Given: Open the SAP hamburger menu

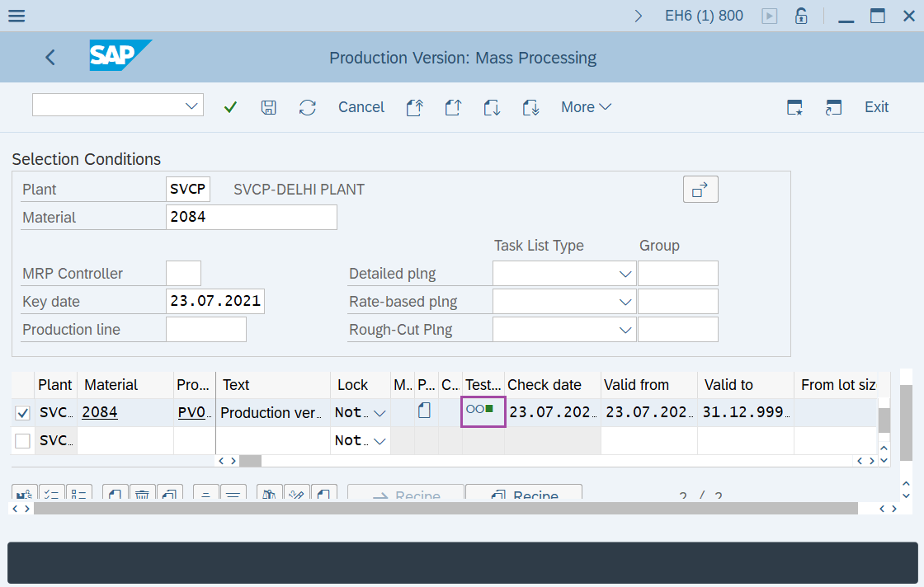Looking at the screenshot, I should click(16, 15).
